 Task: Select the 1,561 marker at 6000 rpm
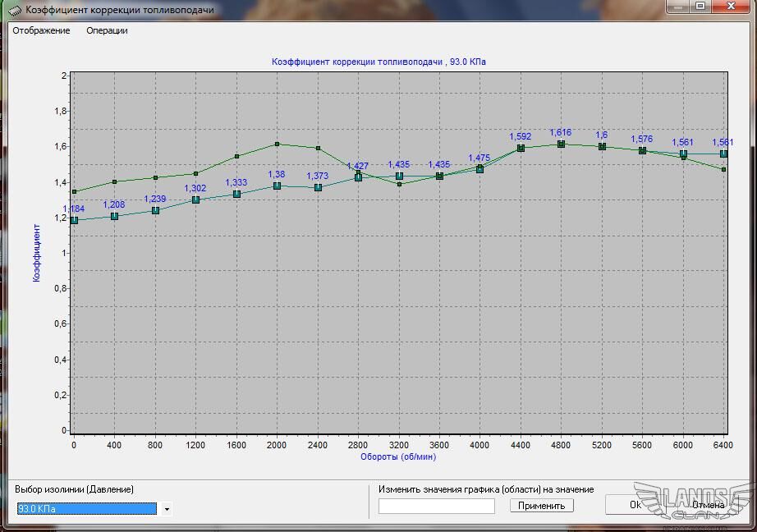(x=683, y=154)
